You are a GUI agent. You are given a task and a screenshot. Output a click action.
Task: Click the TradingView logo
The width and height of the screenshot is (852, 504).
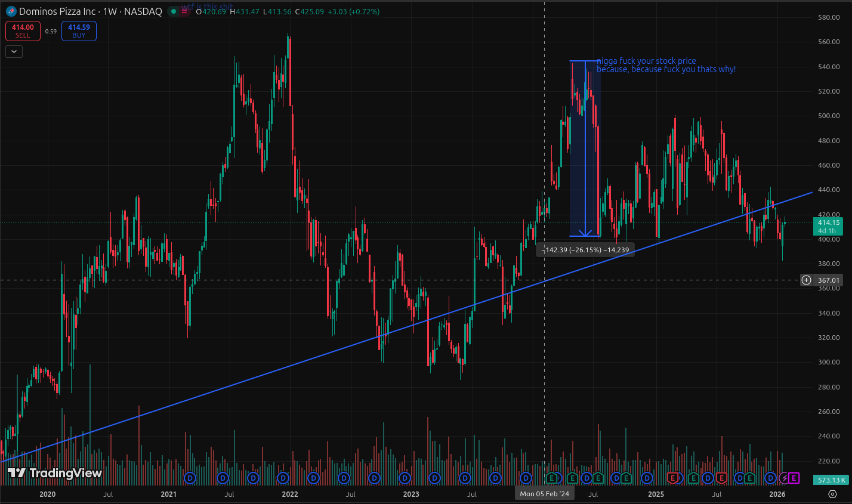coord(55,473)
